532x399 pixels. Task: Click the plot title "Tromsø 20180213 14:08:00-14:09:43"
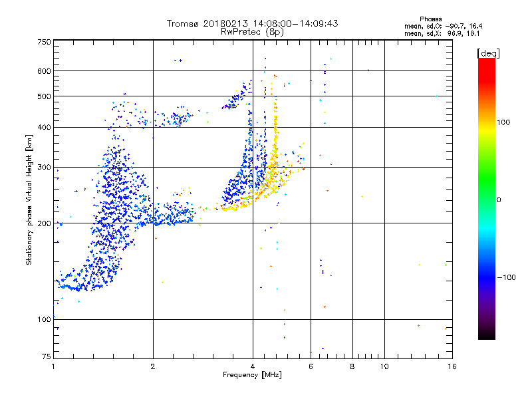tap(252, 23)
